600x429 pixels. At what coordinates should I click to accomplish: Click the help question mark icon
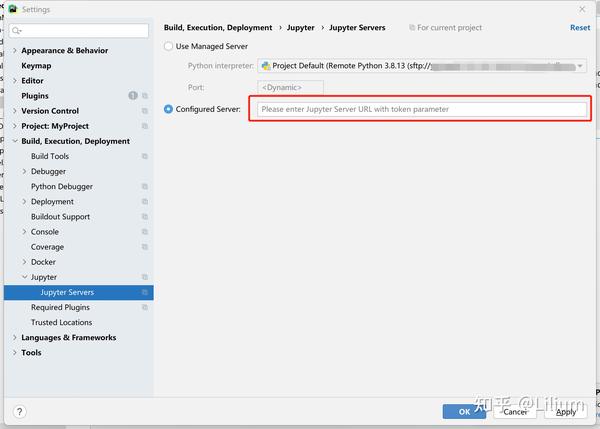click(x=19, y=411)
